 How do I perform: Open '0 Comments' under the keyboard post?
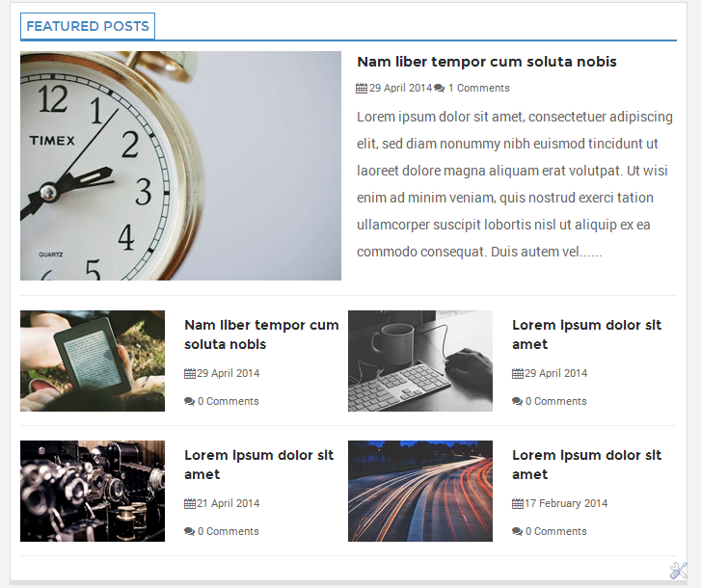tap(555, 401)
